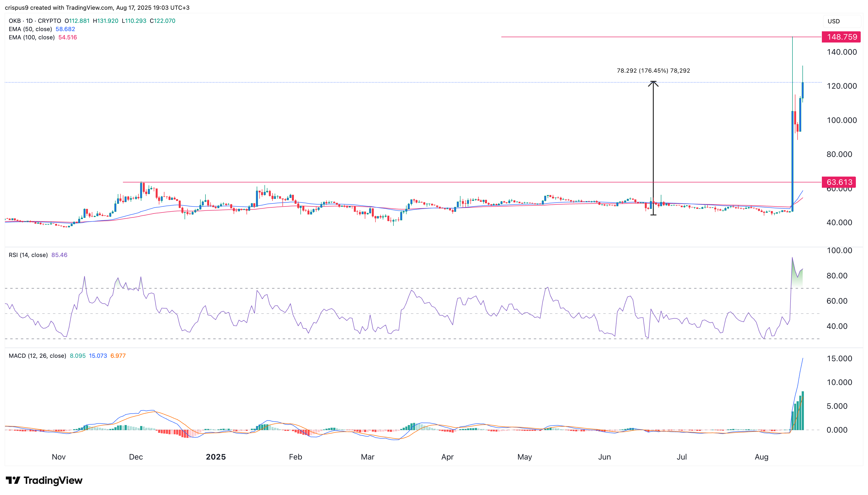Click the May label on time axis

pos(524,457)
